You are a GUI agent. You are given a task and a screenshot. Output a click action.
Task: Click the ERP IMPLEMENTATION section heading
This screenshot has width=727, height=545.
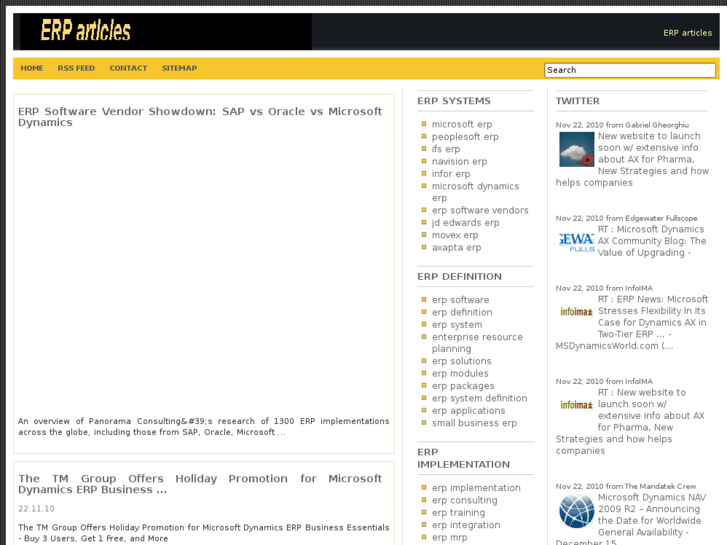pos(463,458)
